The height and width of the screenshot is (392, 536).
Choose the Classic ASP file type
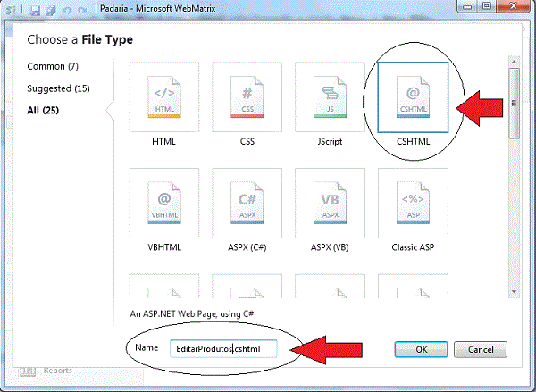tap(413, 203)
